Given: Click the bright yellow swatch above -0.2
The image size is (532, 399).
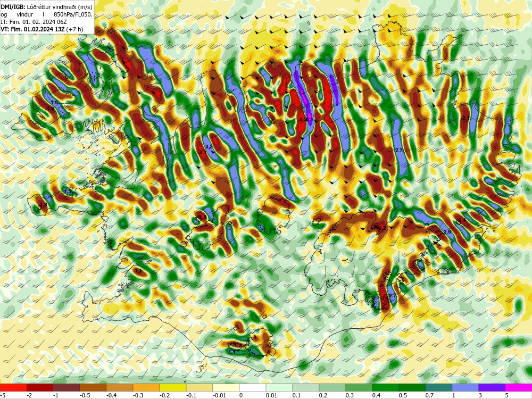Looking at the screenshot, I should tap(173, 387).
